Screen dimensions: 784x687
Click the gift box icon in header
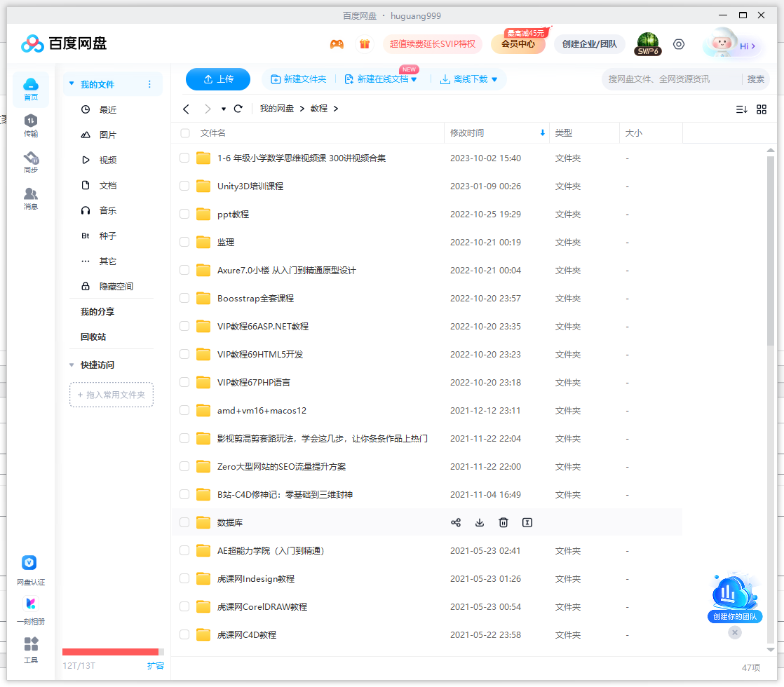[x=365, y=44]
